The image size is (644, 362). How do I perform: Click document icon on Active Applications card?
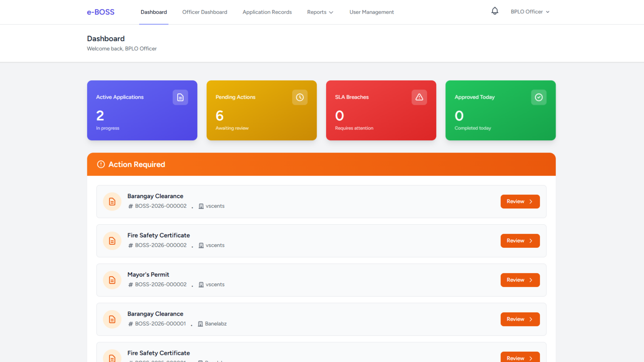tap(180, 97)
